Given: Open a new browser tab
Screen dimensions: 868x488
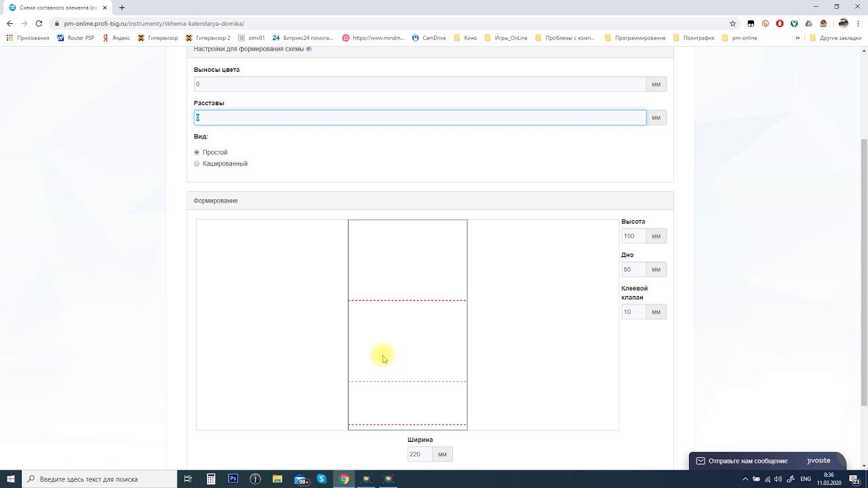Looking at the screenshot, I should (x=122, y=7).
